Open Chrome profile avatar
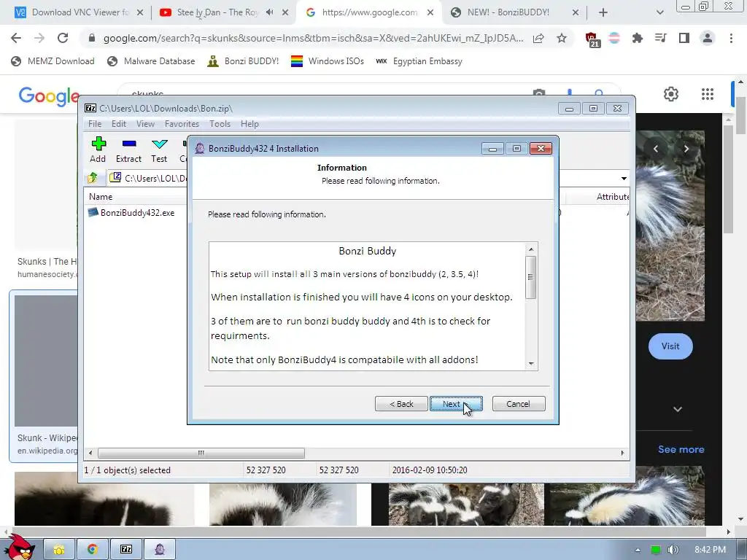 pos(708,38)
